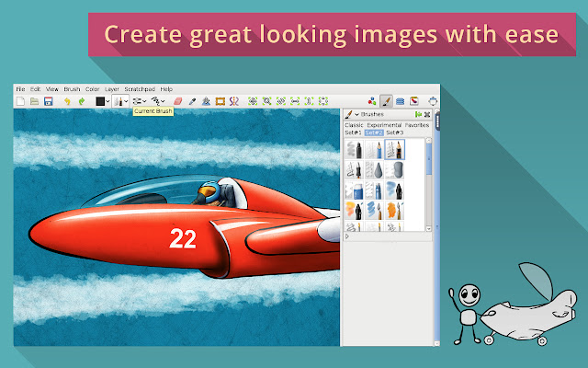Choose the selected dark pencil brush thumbnail
Image resolution: width=588 pixels, height=368 pixels.
pyautogui.click(x=394, y=149)
